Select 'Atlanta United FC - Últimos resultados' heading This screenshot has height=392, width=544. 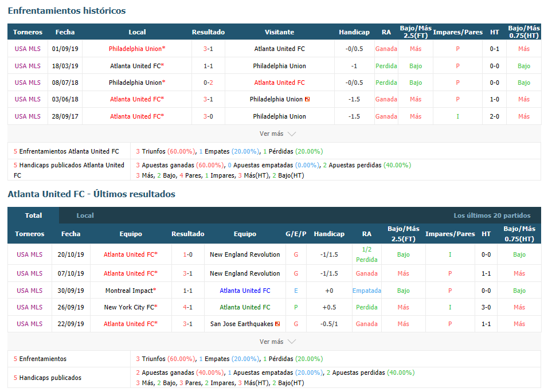tap(91, 194)
